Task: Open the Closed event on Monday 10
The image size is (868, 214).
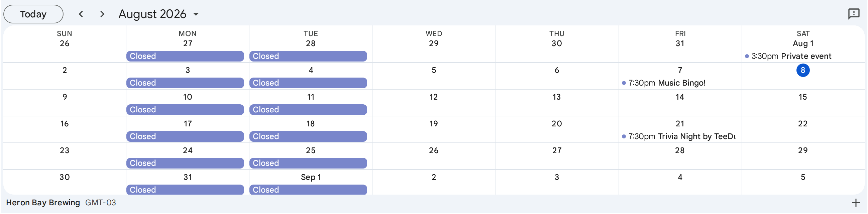Action: [x=185, y=110]
